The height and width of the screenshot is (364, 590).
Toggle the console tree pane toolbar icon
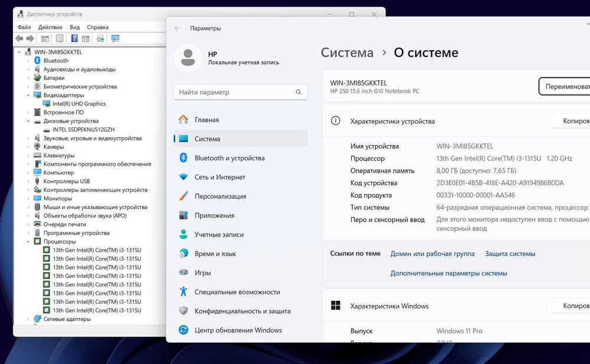click(45, 38)
